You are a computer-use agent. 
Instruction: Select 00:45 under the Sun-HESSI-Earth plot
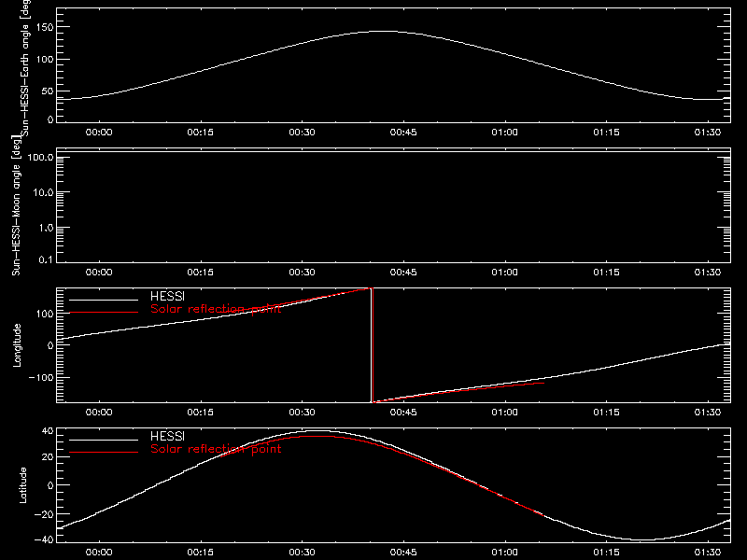403,133
